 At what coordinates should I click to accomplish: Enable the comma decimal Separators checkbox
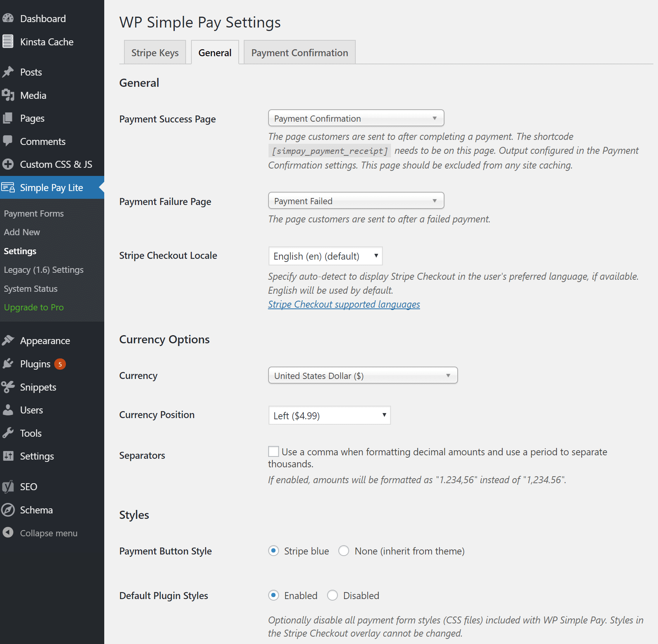tap(274, 451)
